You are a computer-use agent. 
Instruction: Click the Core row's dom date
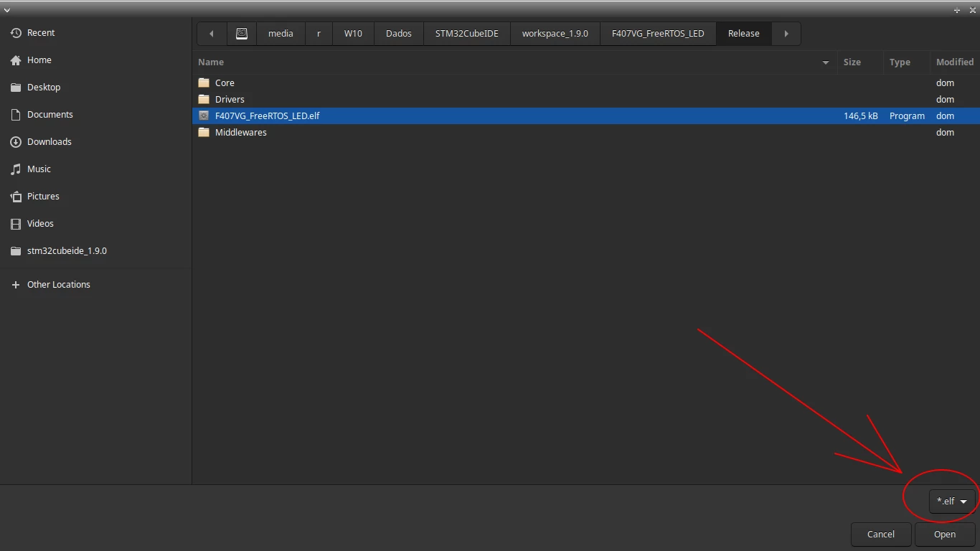945,83
